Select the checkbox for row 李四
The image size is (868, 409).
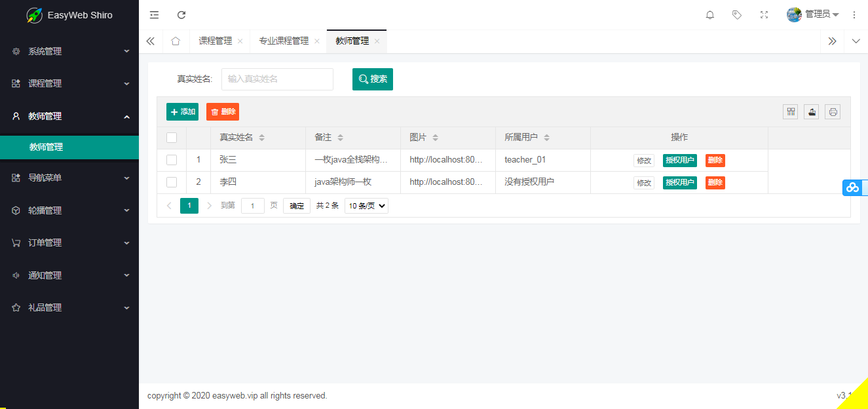click(x=172, y=182)
